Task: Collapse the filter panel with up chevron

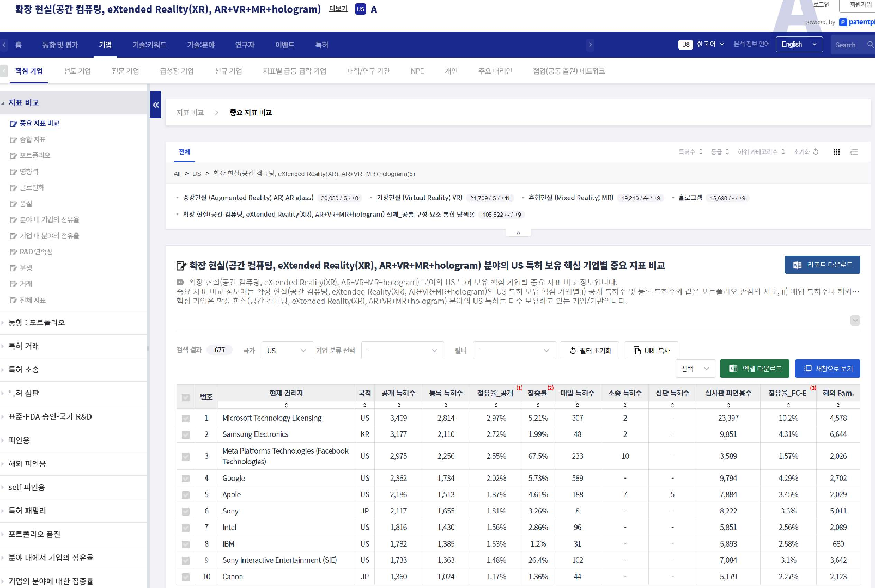Action: point(518,232)
